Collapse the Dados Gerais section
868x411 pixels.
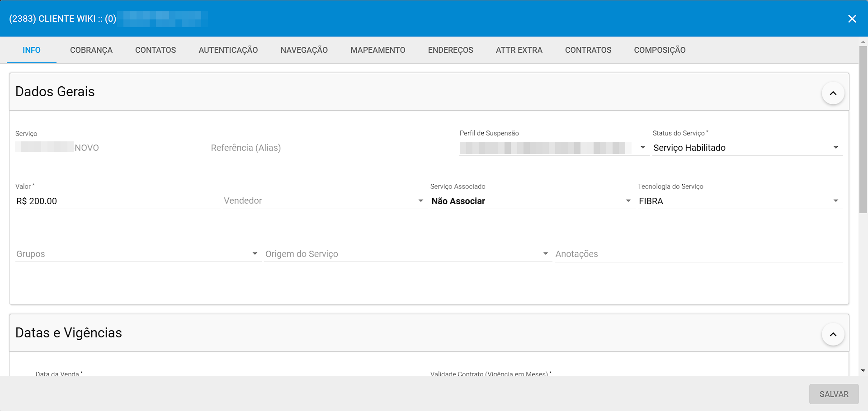833,93
